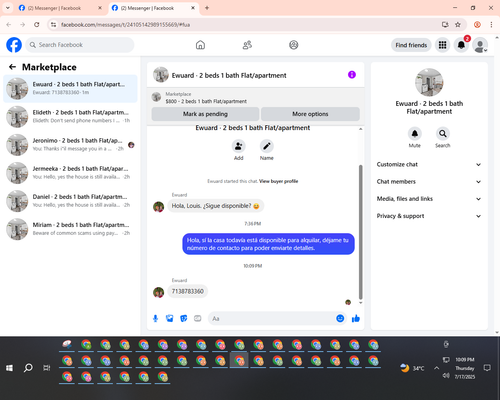Image resolution: width=500 pixels, height=400 pixels.
Task: Click the message bubble 7138783360
Action: pos(188,291)
